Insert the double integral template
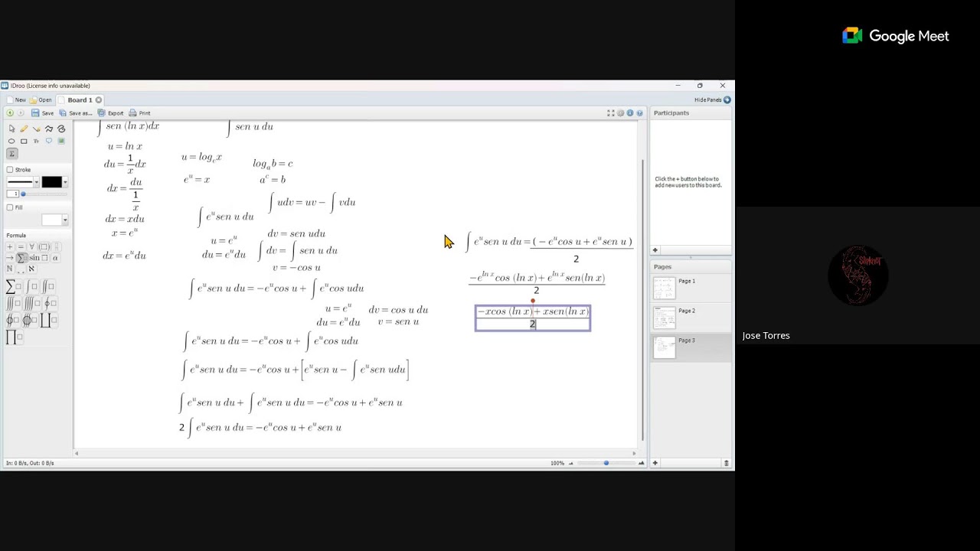Screen dimensions: 980x551 (x=49, y=286)
